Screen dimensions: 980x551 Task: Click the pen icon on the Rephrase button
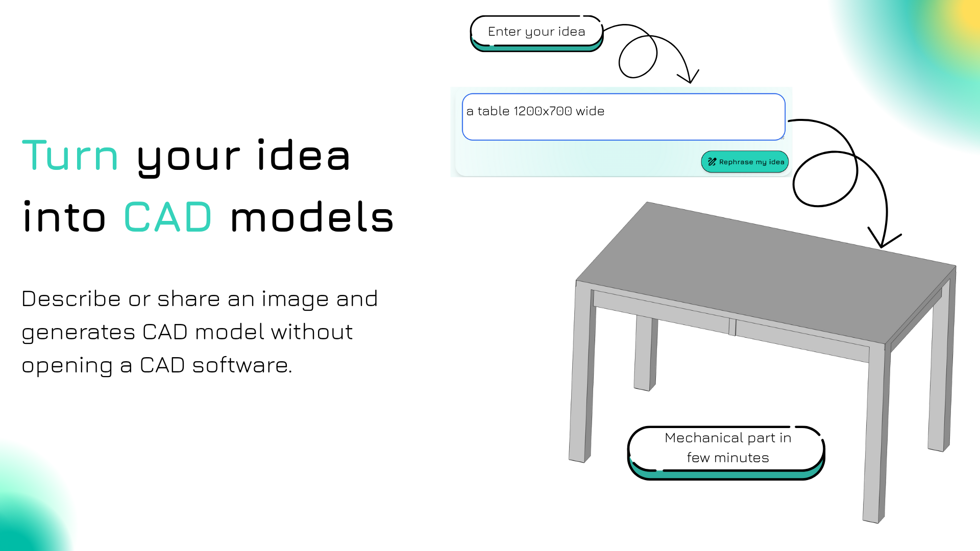713,162
